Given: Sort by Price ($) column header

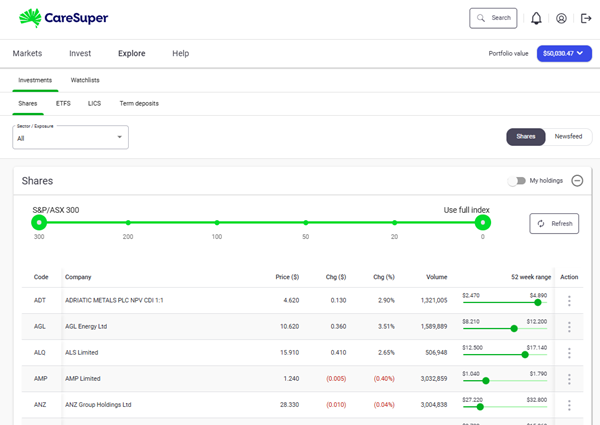Looking at the screenshot, I should pos(287,277).
